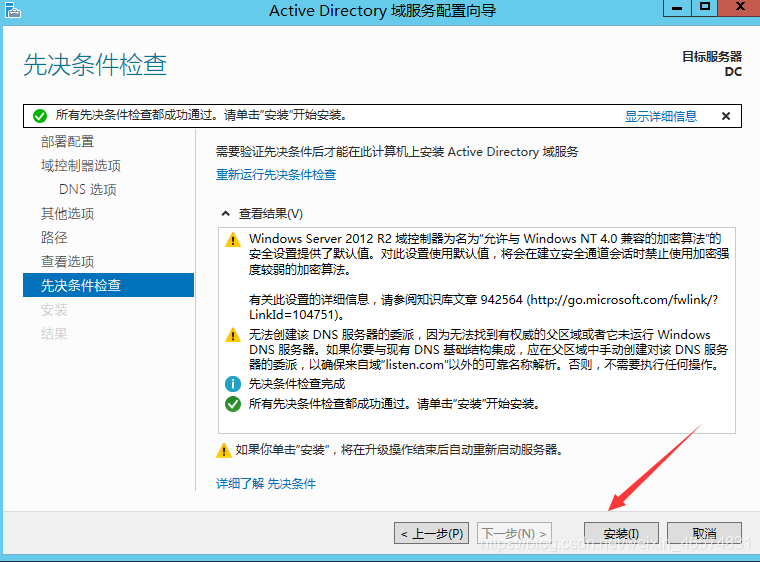Click the 查看结果(V) label

[x=270, y=214]
